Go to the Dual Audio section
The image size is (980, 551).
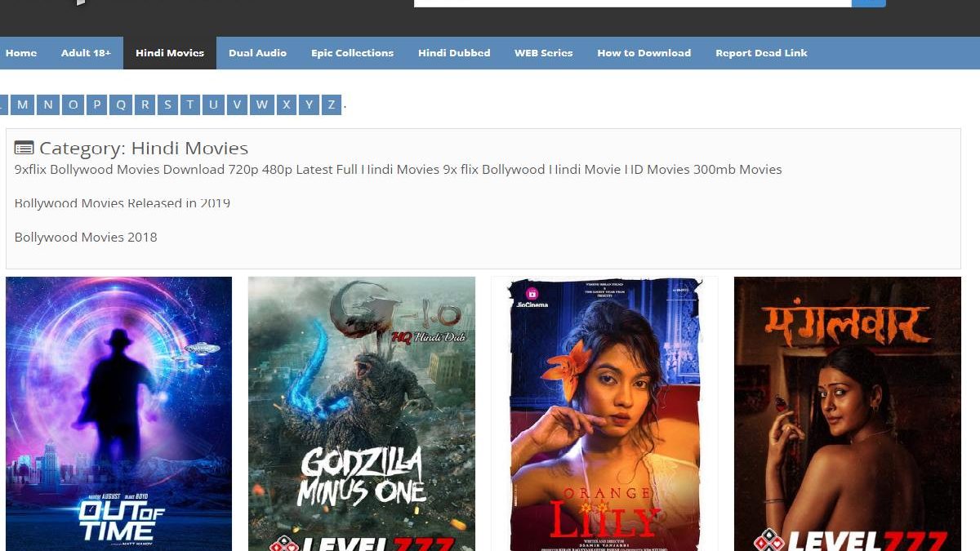pyautogui.click(x=257, y=53)
